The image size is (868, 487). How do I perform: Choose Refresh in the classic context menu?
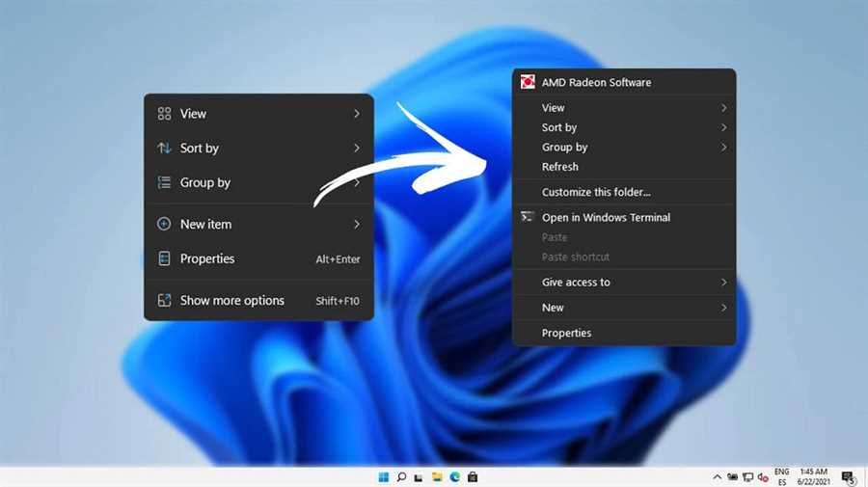tap(560, 167)
